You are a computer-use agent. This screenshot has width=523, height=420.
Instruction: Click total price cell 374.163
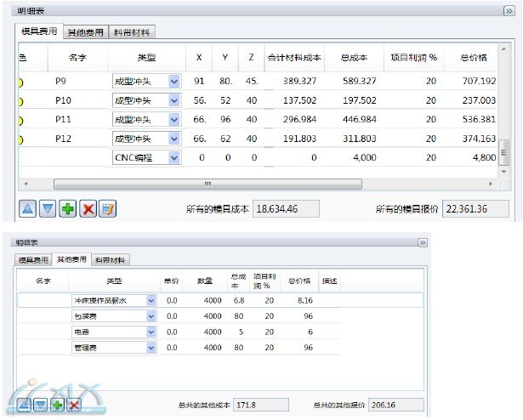click(479, 139)
